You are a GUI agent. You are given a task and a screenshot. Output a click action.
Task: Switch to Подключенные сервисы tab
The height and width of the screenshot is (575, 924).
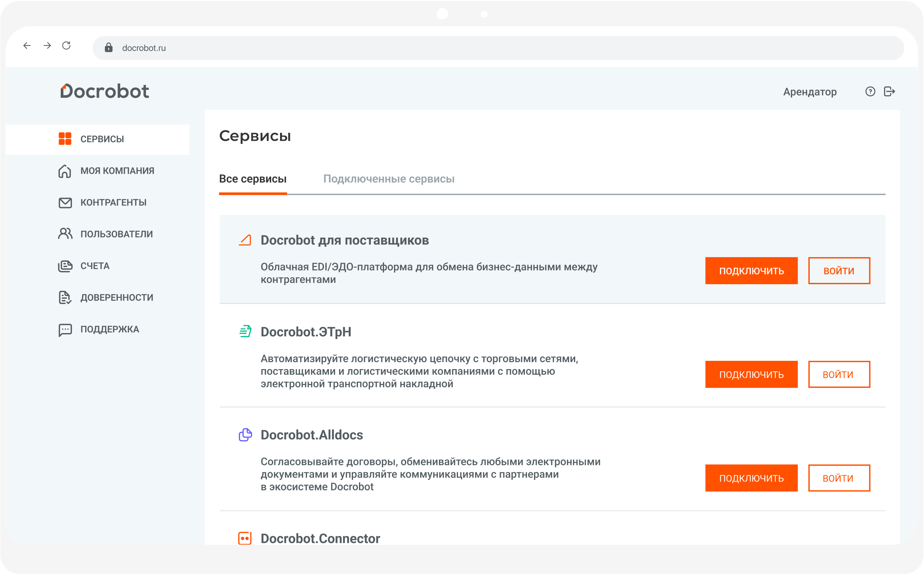click(389, 179)
